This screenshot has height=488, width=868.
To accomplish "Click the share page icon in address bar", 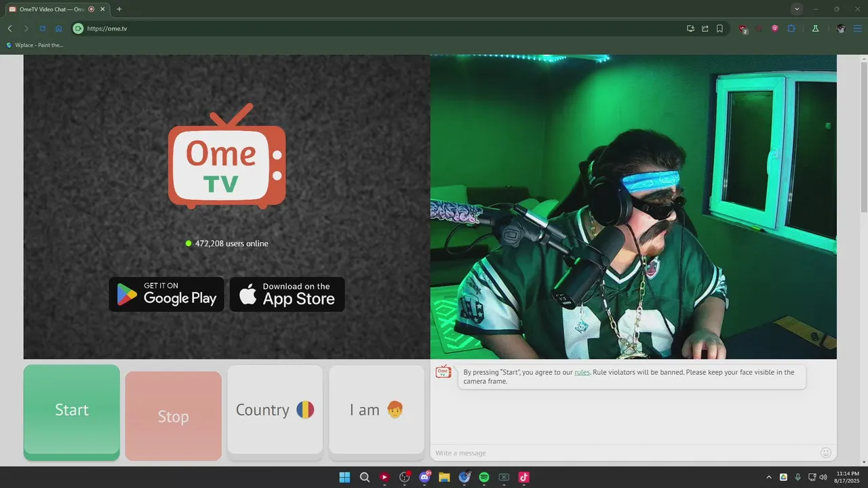I will (x=705, y=28).
